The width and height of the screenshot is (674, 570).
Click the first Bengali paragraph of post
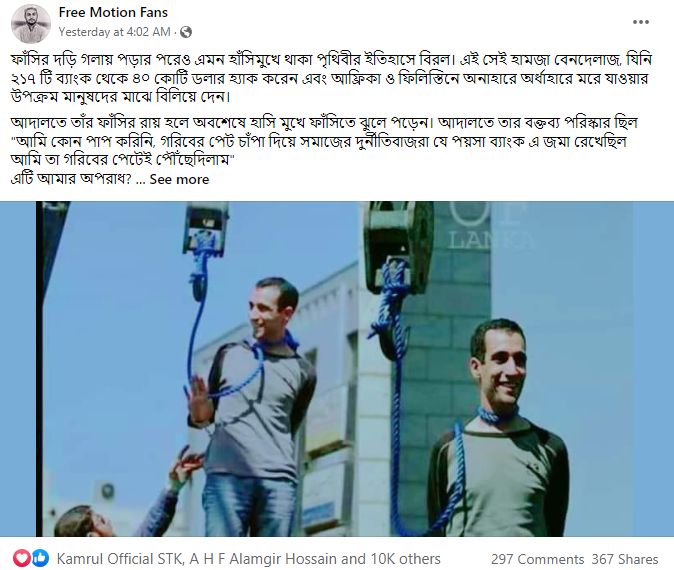331,78
